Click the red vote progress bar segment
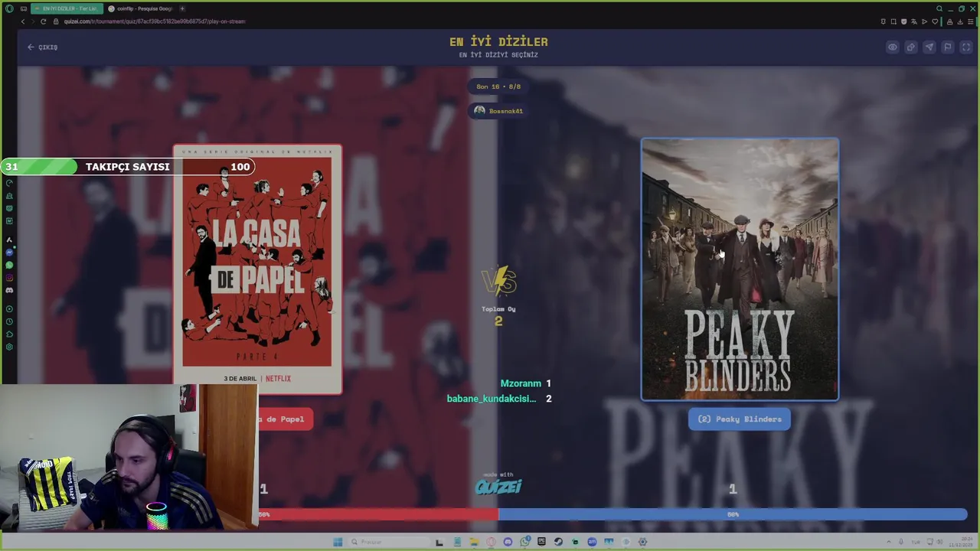The height and width of the screenshot is (551, 980). pos(378,515)
